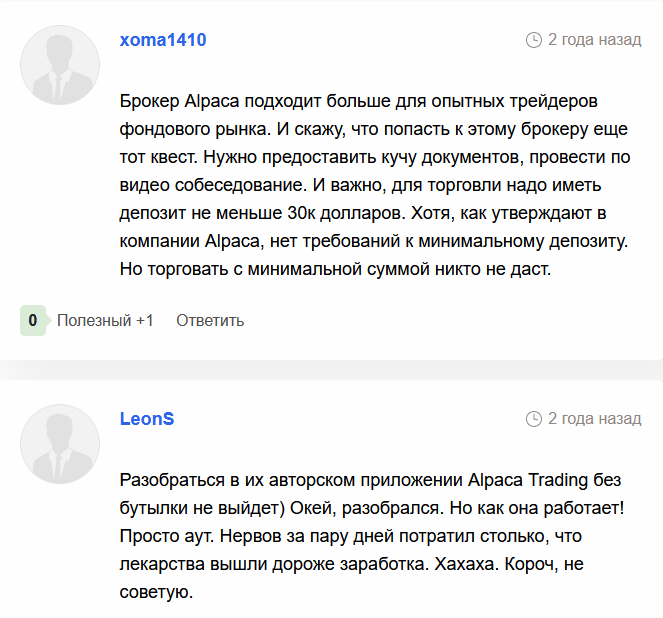This screenshot has height=618, width=663.
Task: Click the word "Хахаха" in LeonS's comment
Action: click(x=463, y=564)
